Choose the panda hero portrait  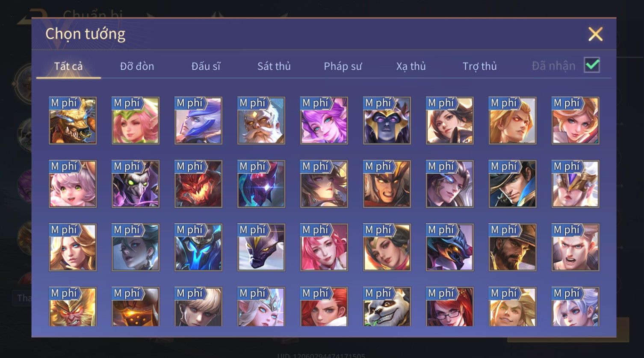(387, 307)
